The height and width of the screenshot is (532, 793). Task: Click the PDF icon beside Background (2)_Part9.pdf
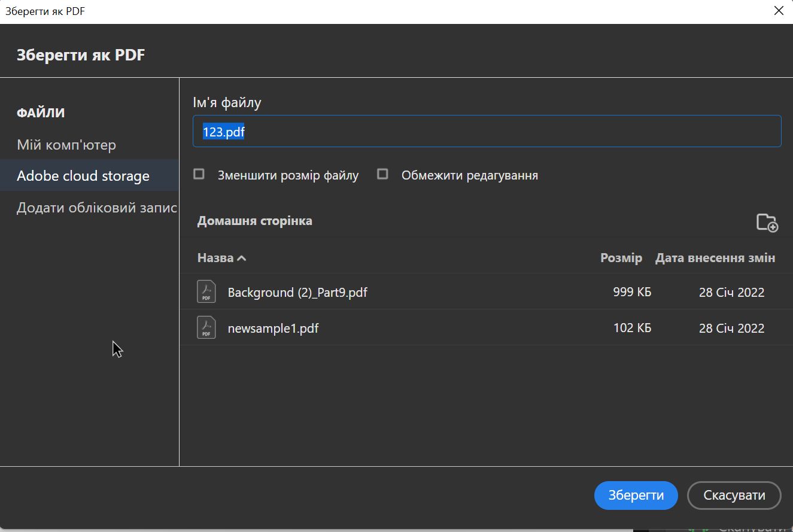pyautogui.click(x=206, y=292)
